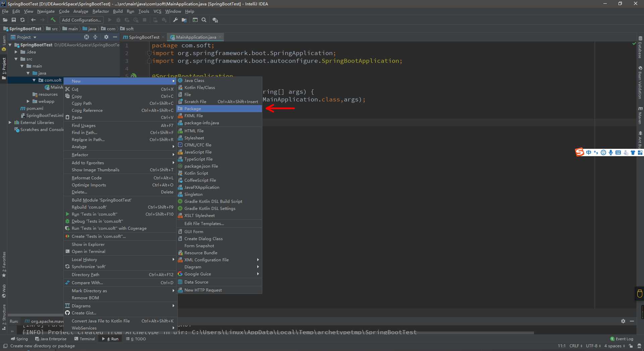Hide the Project panel with minus icon

tap(115, 37)
